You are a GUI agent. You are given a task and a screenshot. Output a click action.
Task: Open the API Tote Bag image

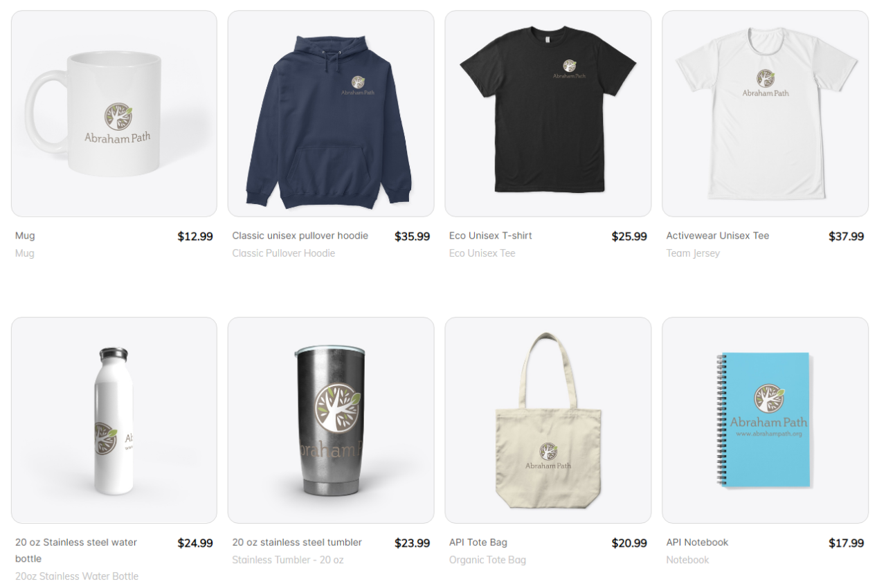pos(548,420)
